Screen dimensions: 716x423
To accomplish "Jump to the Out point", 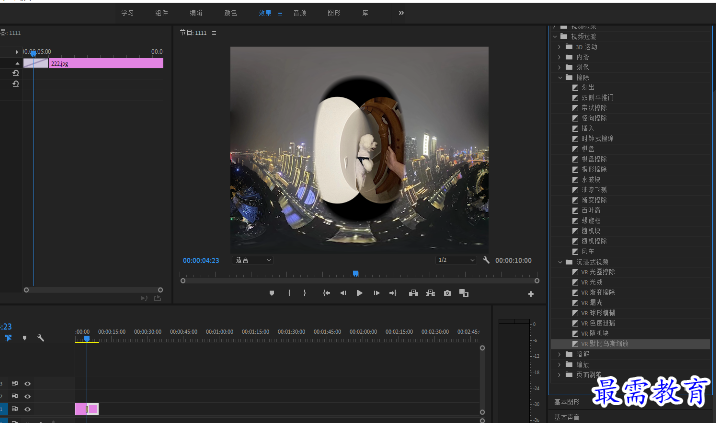I will tap(393, 293).
